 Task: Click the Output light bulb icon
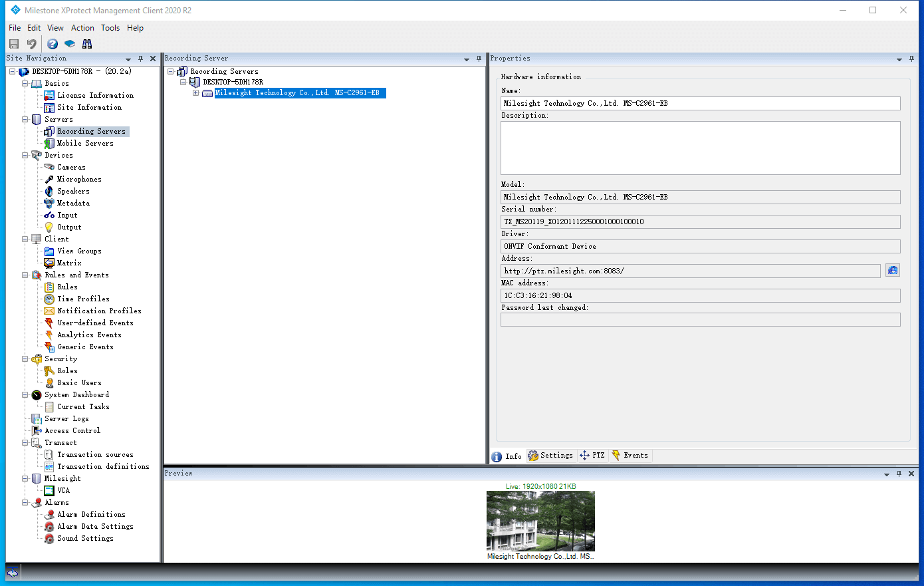[x=49, y=227]
